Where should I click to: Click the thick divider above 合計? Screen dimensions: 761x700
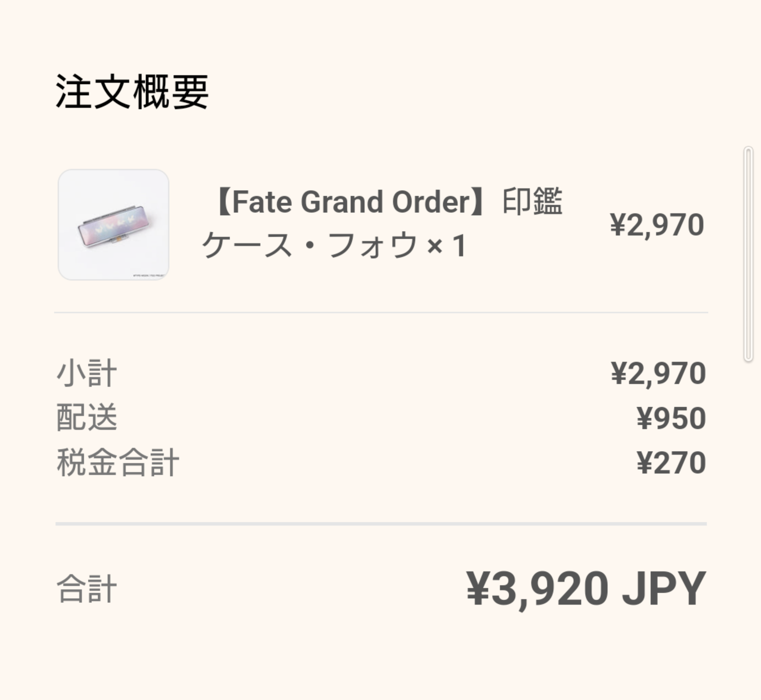pyautogui.click(x=381, y=524)
